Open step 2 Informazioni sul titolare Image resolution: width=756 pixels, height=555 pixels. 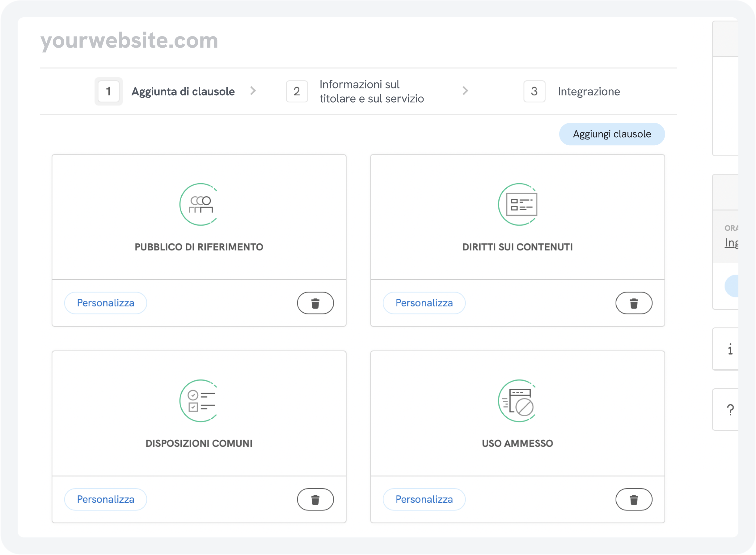coord(371,92)
